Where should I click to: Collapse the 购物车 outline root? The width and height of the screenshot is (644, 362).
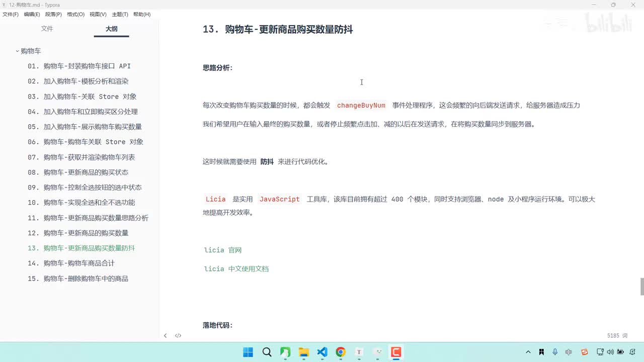(x=17, y=51)
